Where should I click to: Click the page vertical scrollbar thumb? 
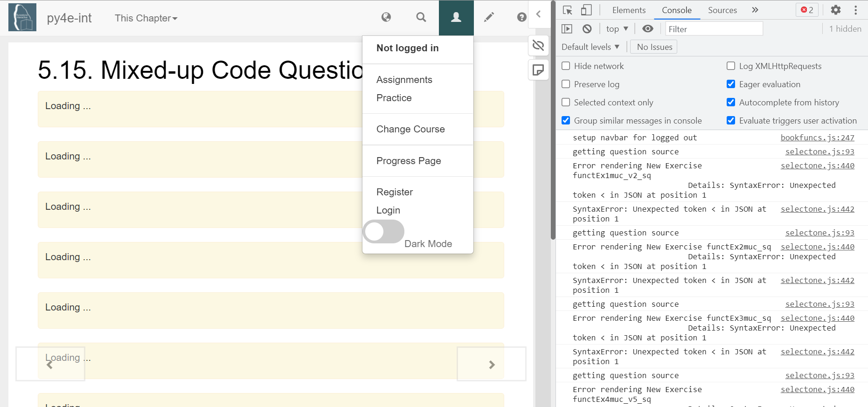point(553,120)
